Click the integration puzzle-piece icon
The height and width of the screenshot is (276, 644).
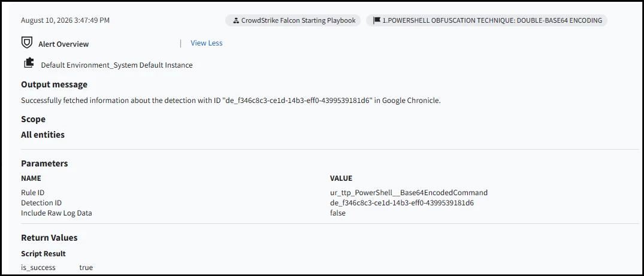[x=29, y=63]
